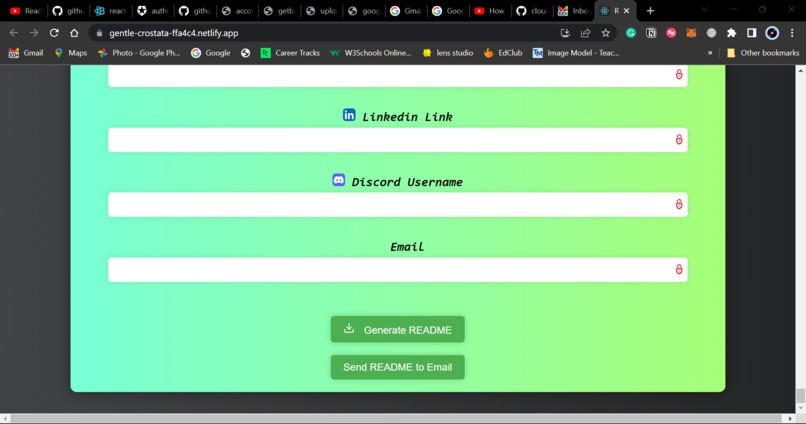Open Gmail bookmark
This screenshot has width=806, height=424.
click(26, 53)
